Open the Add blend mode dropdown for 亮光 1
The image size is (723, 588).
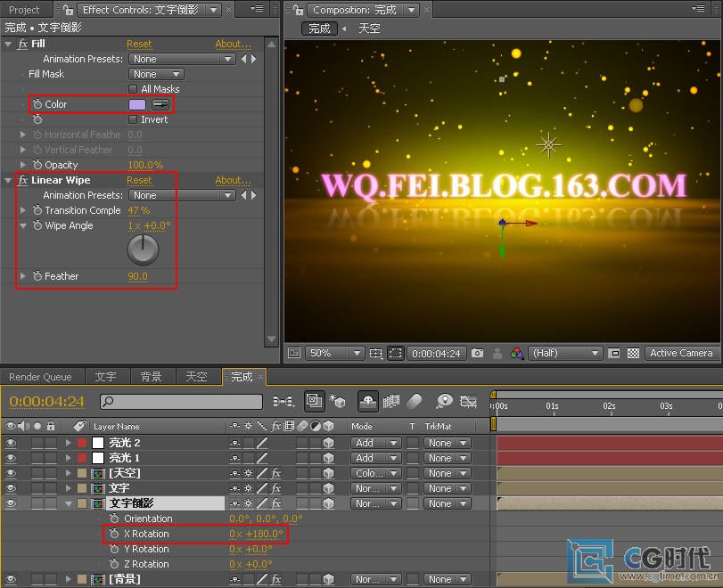[x=376, y=458]
